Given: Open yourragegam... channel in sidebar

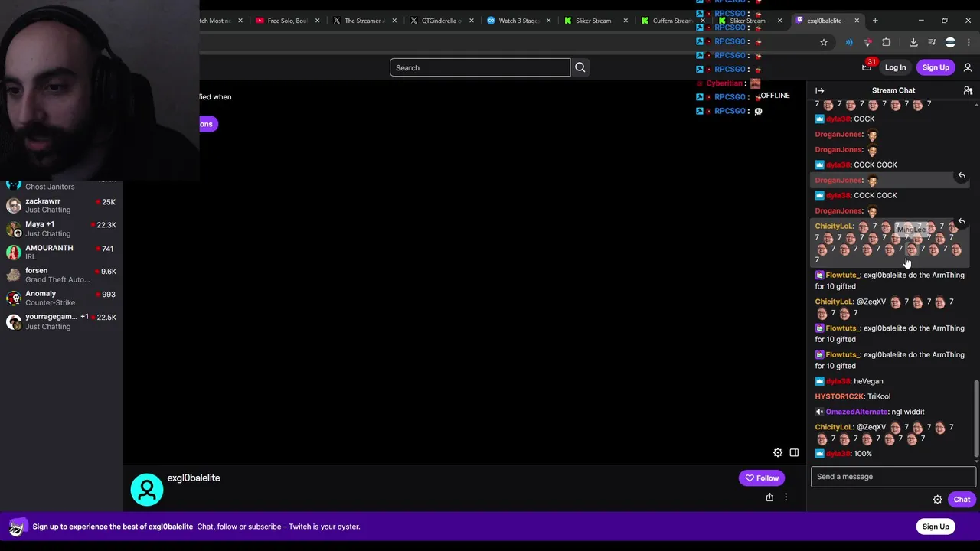Looking at the screenshot, I should (61, 321).
